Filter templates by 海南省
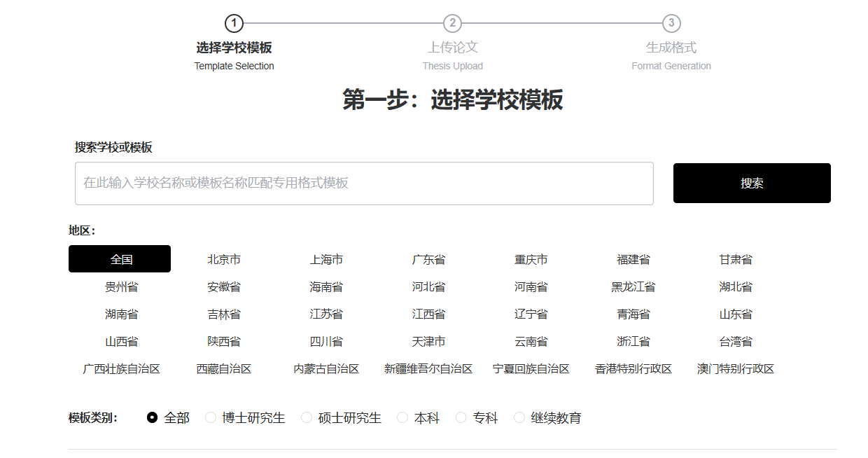Screen dimensions: 868x458 click(326, 286)
